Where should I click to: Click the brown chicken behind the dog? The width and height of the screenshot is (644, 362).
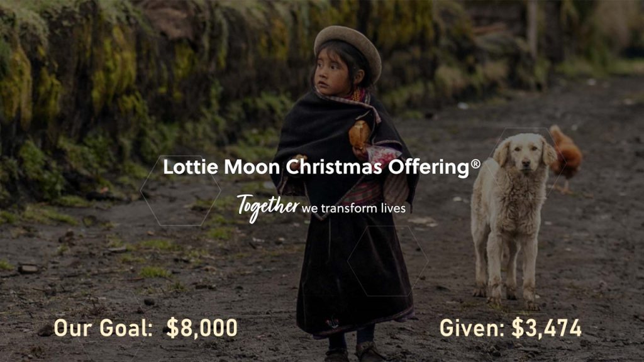click(x=567, y=153)
